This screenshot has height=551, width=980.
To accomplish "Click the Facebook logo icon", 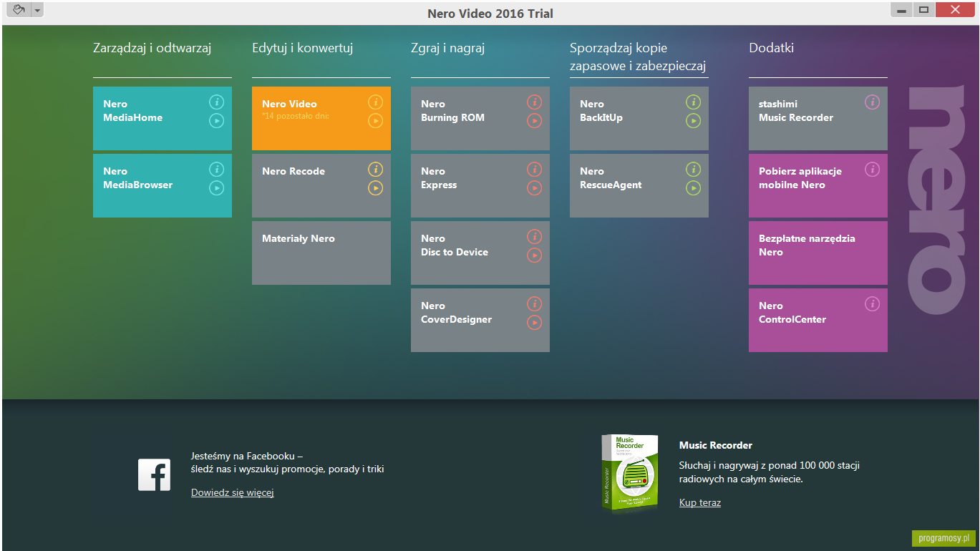I will point(154,475).
